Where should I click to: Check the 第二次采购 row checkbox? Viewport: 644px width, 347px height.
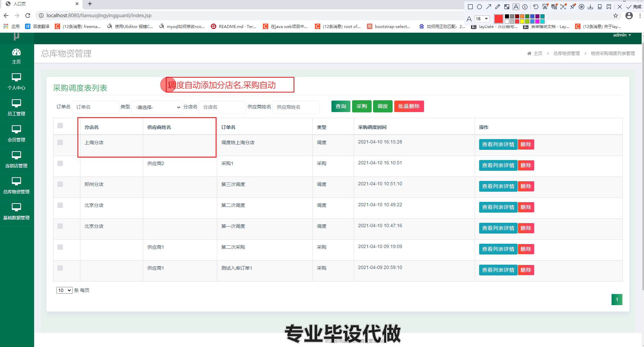point(60,247)
